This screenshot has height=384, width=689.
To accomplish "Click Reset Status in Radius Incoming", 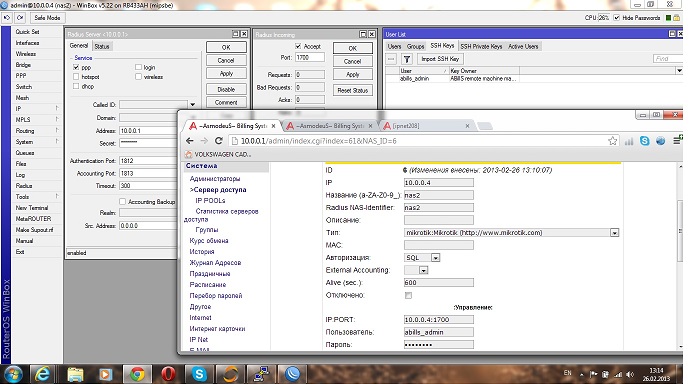I will (352, 91).
